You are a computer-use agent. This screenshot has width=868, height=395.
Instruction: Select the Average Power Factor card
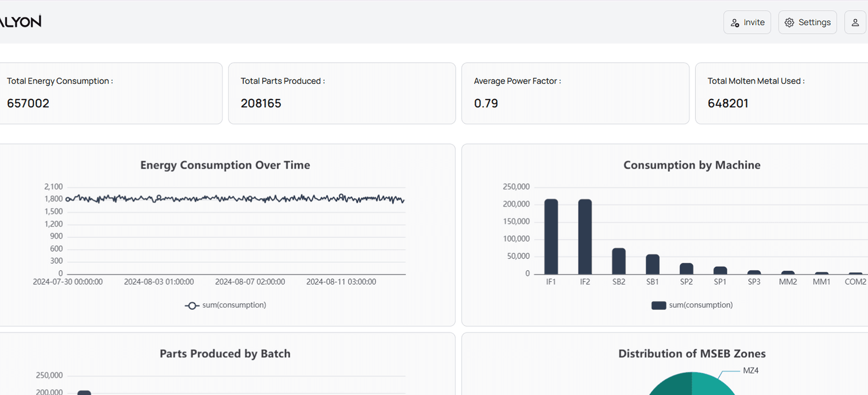point(575,93)
